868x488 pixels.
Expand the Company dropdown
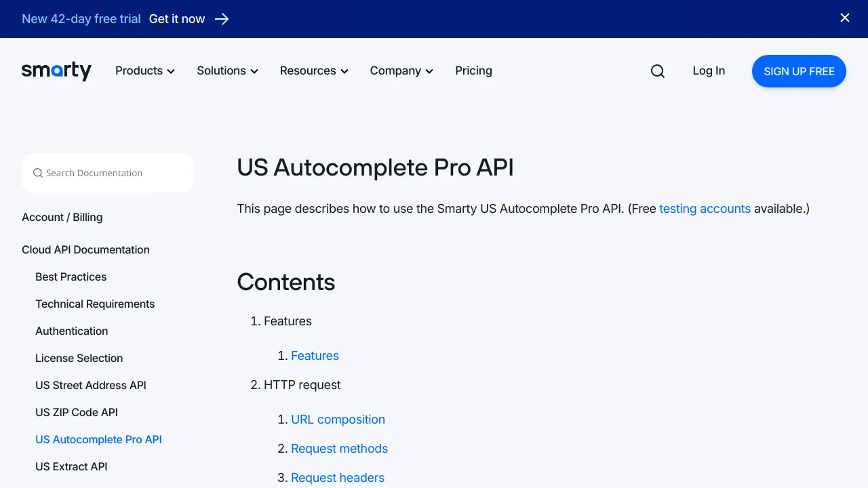(x=401, y=70)
